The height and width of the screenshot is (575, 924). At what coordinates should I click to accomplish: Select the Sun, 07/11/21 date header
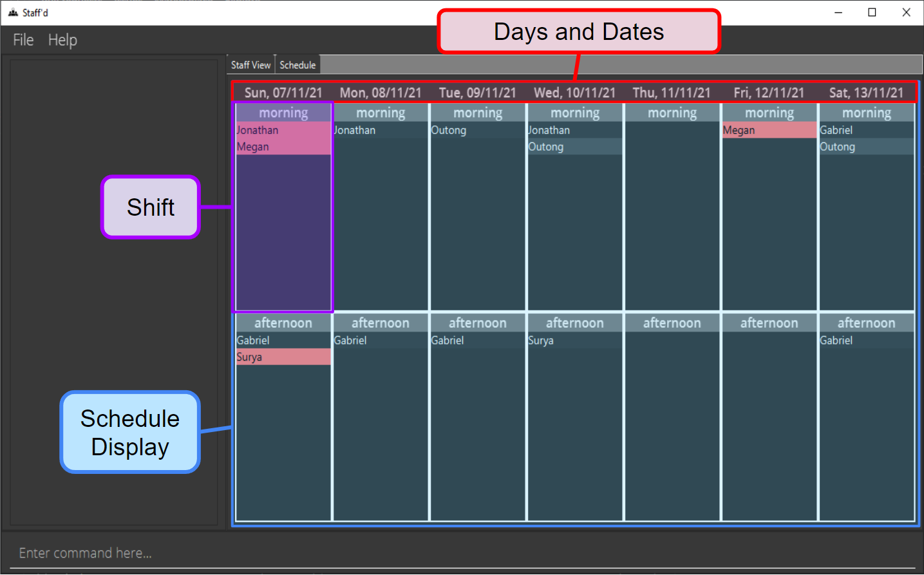click(283, 93)
